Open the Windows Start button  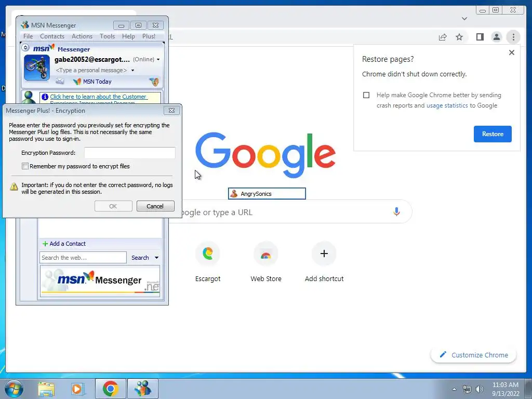click(14, 389)
